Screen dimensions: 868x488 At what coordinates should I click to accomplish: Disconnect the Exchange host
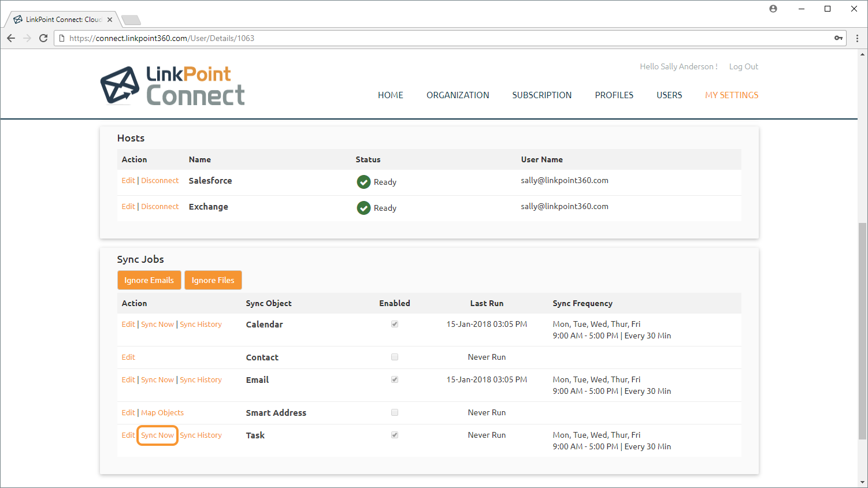coord(160,206)
